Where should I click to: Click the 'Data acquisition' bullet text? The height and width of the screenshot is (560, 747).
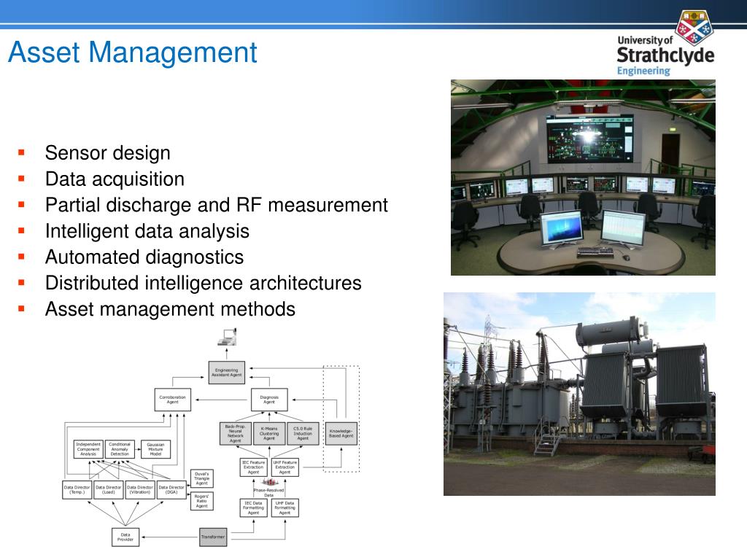pos(115,179)
